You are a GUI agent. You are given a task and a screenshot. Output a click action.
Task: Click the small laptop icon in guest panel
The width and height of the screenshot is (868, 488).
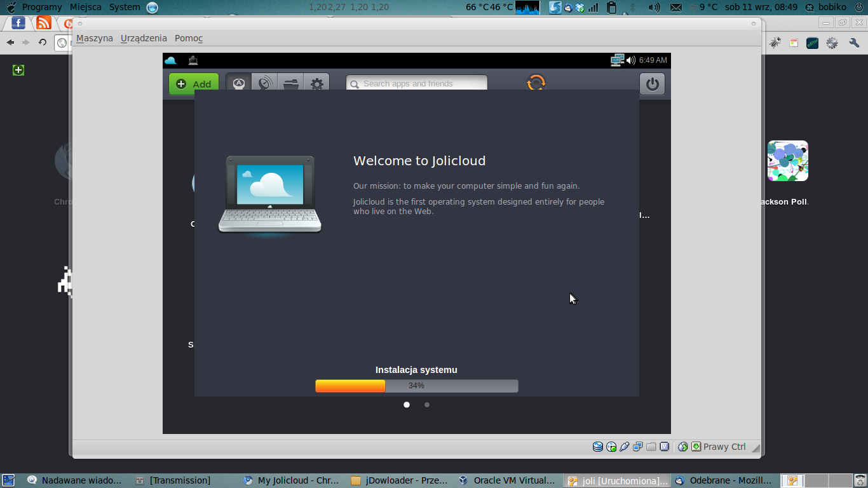coord(193,60)
